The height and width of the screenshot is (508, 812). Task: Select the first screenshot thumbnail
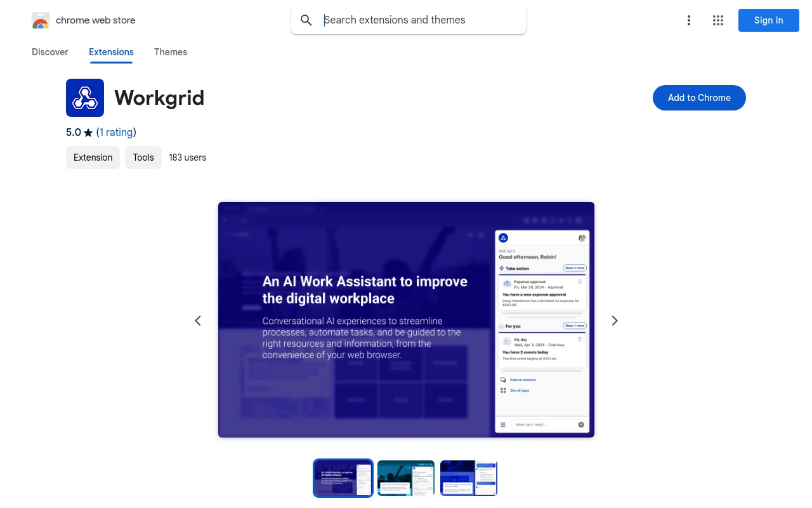point(343,478)
